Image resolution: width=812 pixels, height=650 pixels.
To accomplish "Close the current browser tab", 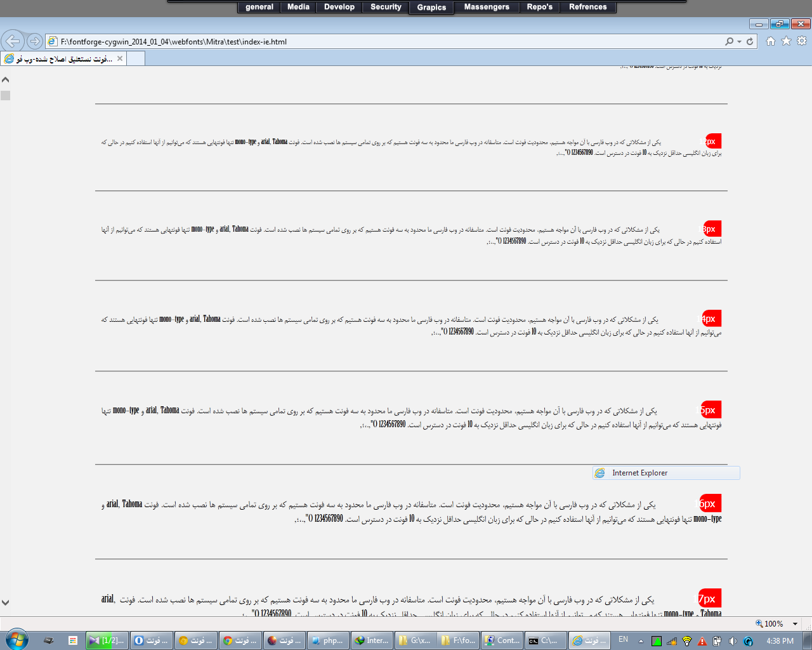I will (x=120, y=58).
